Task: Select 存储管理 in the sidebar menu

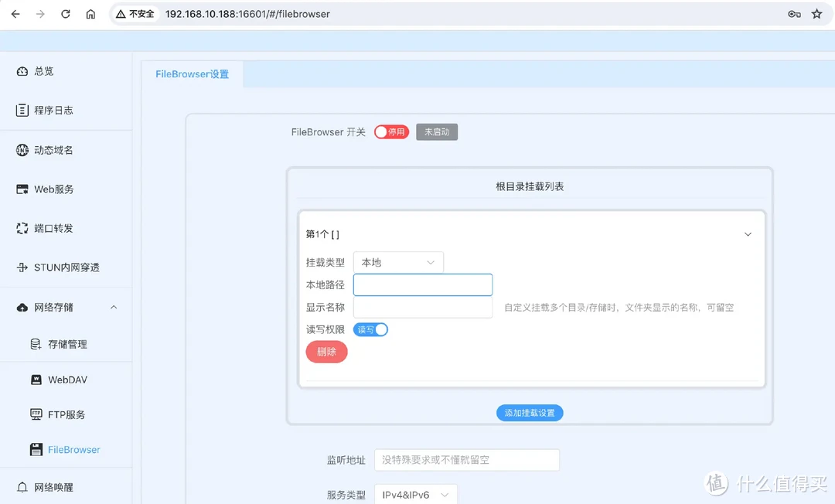Action: (67, 345)
